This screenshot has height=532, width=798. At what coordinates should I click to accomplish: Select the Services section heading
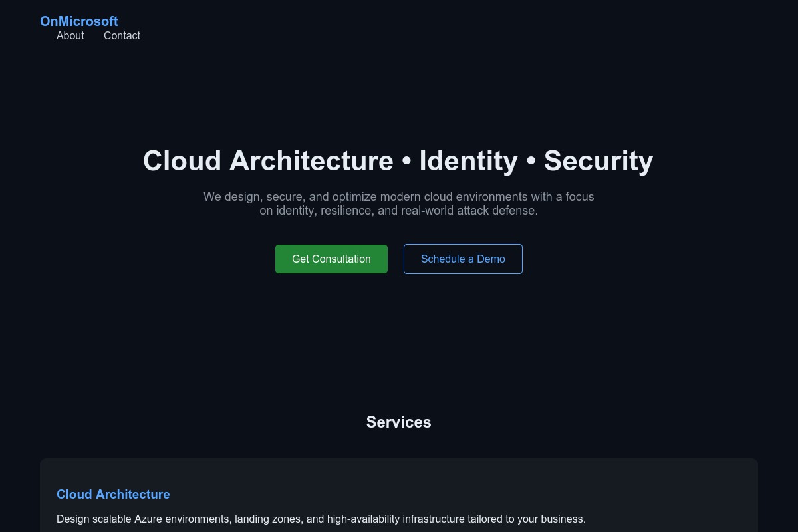point(399,422)
